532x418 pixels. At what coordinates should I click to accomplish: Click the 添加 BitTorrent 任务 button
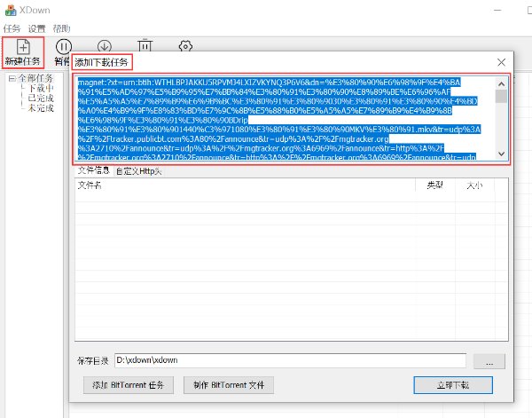coord(129,385)
